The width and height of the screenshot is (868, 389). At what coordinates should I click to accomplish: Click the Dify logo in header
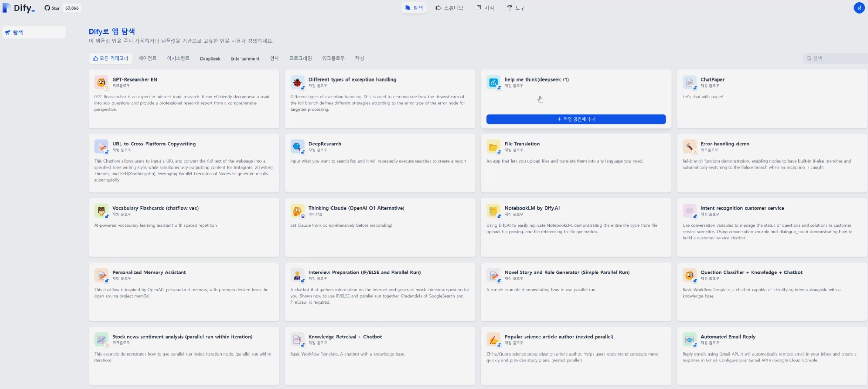(x=19, y=8)
